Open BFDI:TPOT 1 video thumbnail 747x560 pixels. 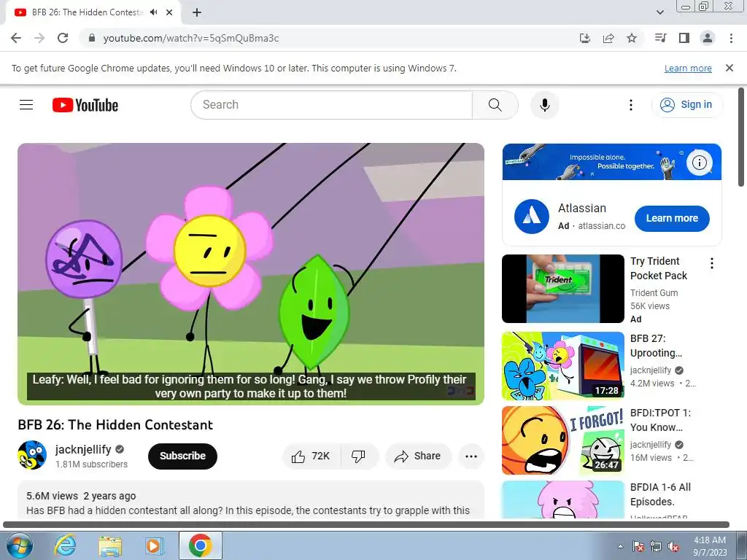tap(563, 440)
